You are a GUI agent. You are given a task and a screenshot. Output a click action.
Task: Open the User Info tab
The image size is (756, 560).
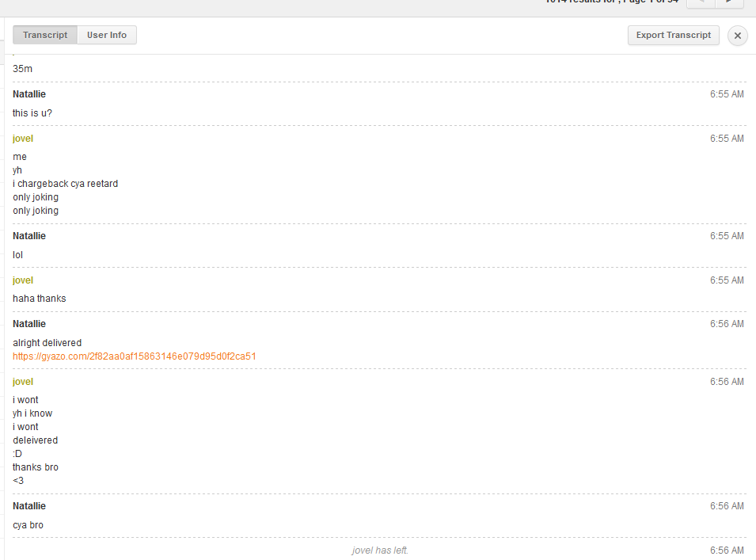coord(107,35)
